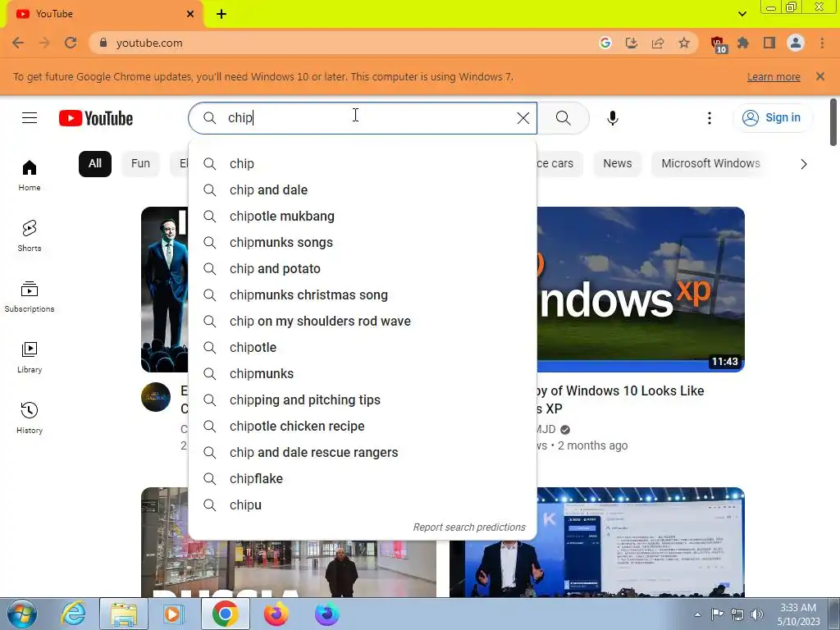
Task: Open the Windows Start menu
Action: [21, 614]
